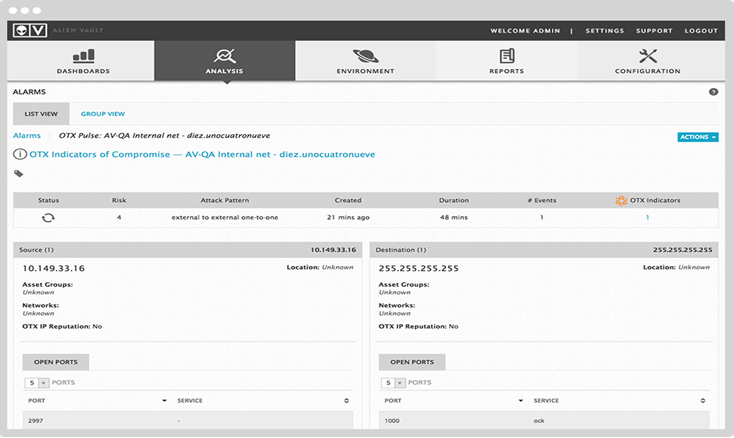Click the orange OTX Indicators icon

[x=621, y=201]
